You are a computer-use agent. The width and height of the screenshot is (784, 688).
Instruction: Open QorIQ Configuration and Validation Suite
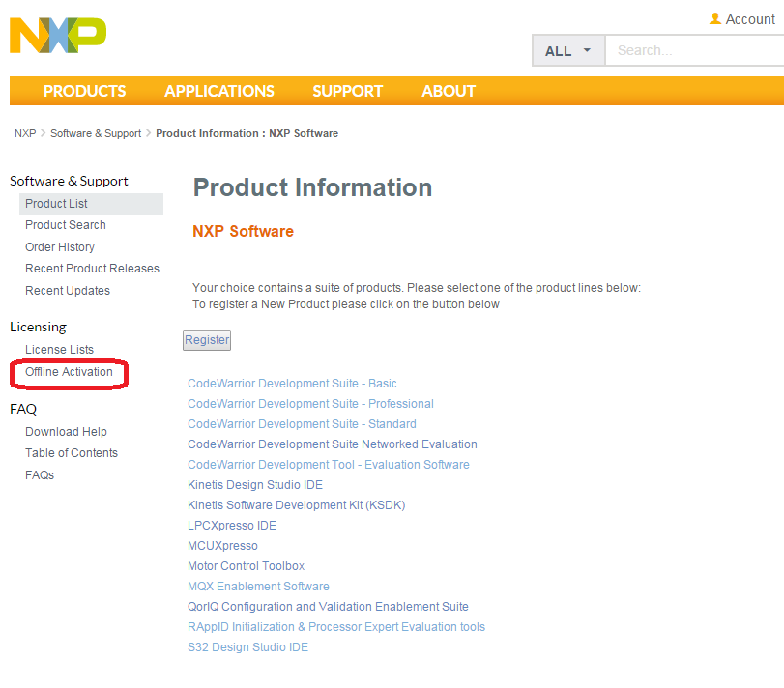point(328,607)
